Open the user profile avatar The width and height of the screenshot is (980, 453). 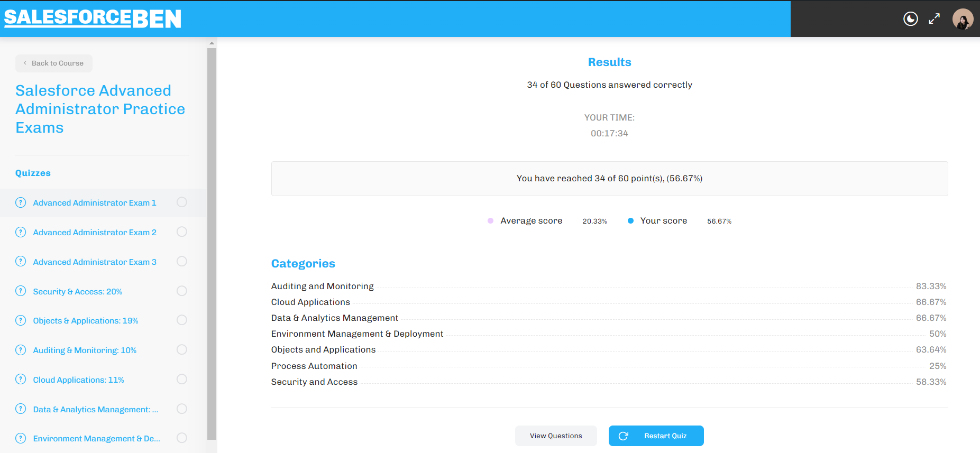[963, 19]
